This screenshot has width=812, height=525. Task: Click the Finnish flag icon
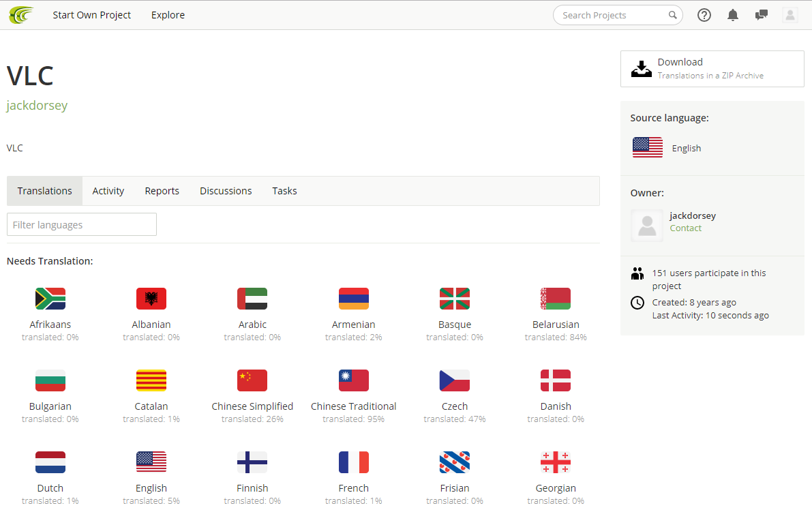pyautogui.click(x=252, y=462)
